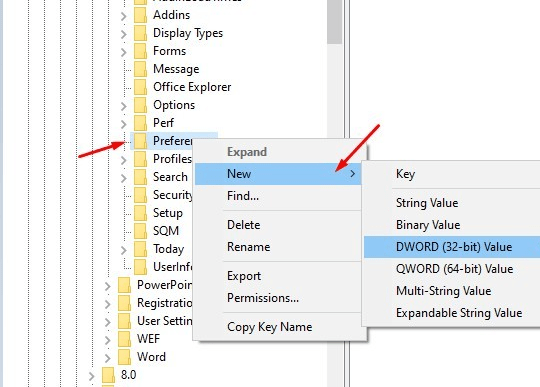Expand the Registration key
540x387 pixels.
(107, 304)
